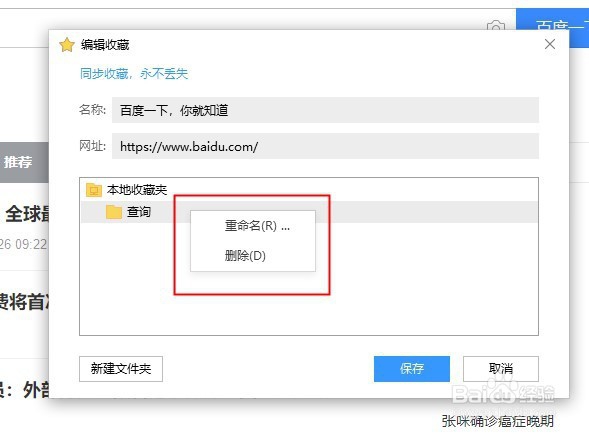
Task: Select the 本地收藏夹 root folder
Action: tap(137, 190)
